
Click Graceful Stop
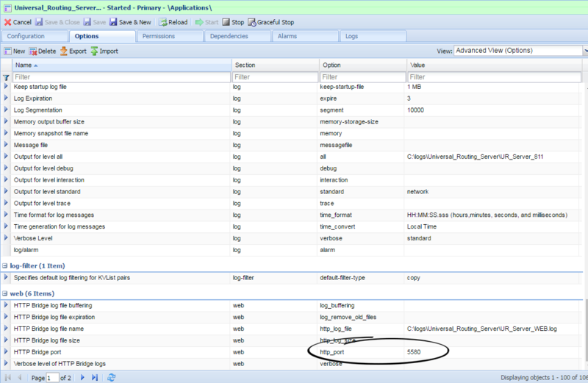click(x=270, y=22)
